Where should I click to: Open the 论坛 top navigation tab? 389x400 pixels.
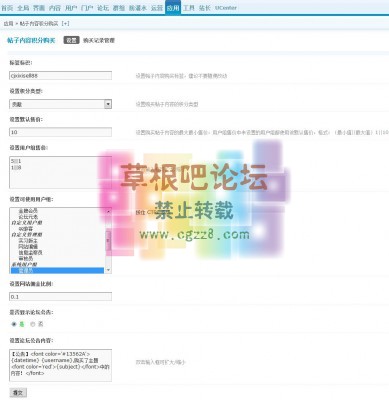(103, 8)
